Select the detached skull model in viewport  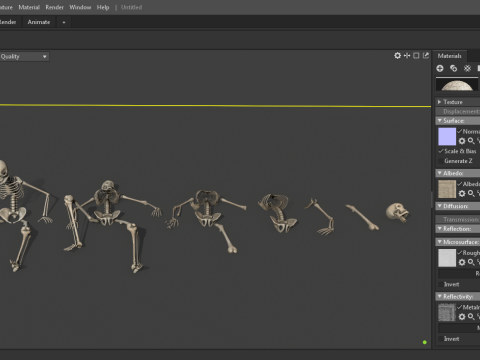click(397, 213)
